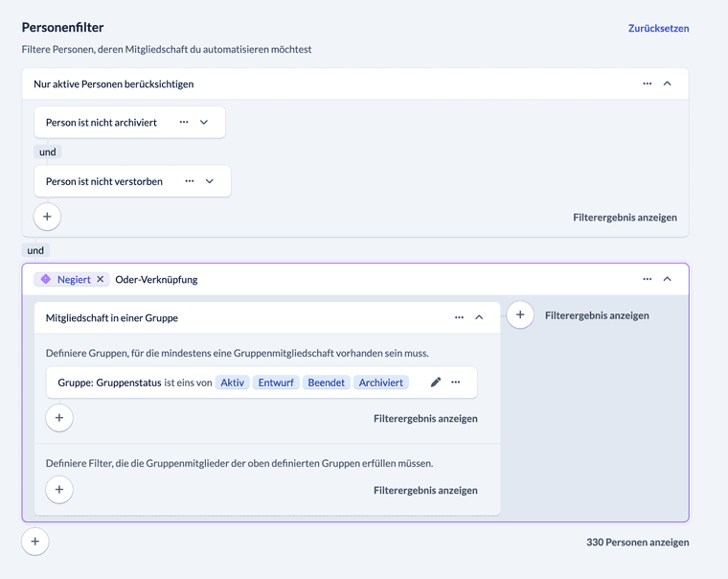728x579 pixels.
Task: Add a filter for group members
Action: tap(59, 490)
